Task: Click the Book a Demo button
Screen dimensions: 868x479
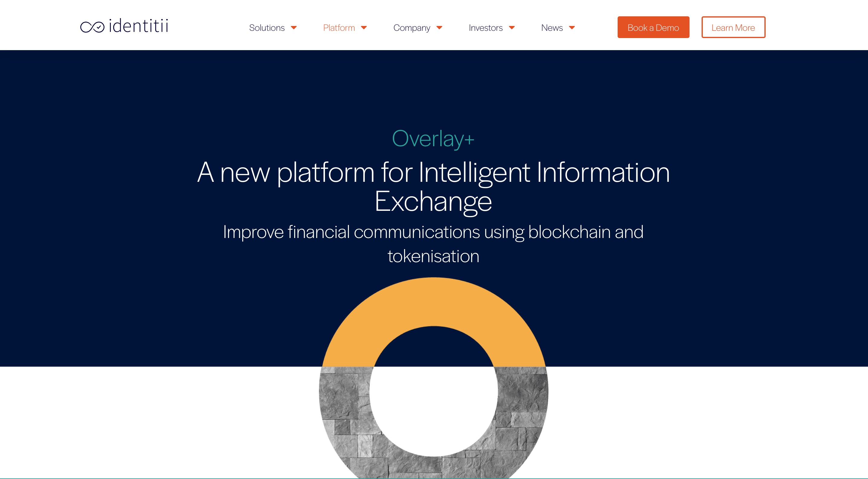Action: (653, 27)
